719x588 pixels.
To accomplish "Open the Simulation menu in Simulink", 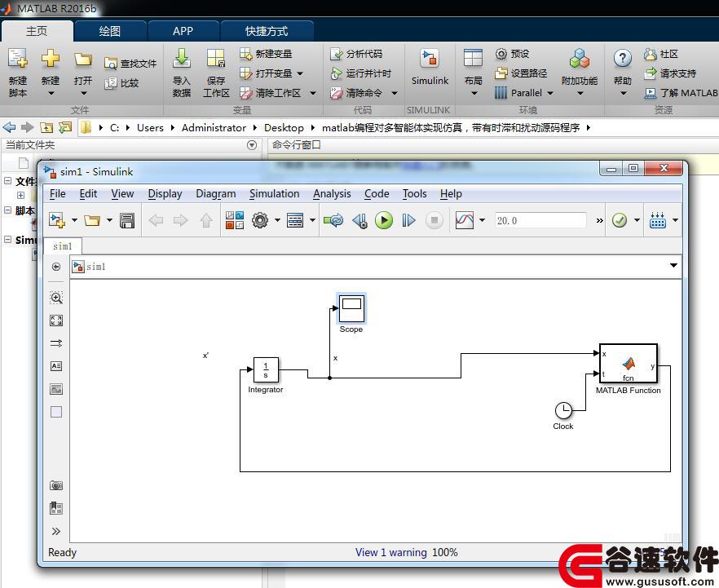I will [x=274, y=194].
